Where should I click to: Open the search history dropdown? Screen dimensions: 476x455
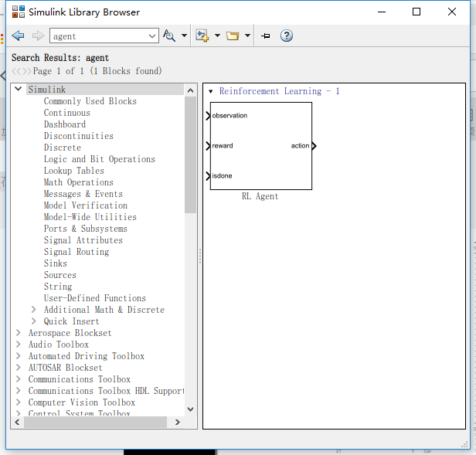pos(152,36)
